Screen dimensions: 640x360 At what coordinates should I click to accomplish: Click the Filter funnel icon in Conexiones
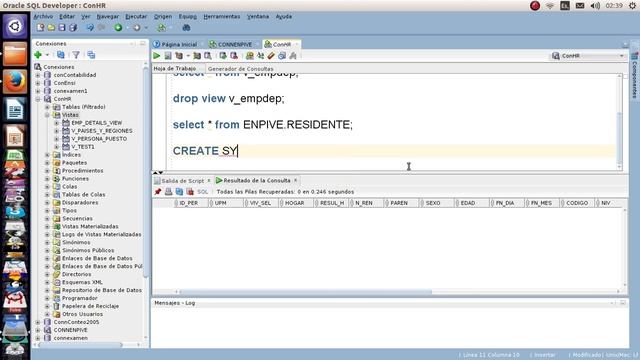coord(76,55)
